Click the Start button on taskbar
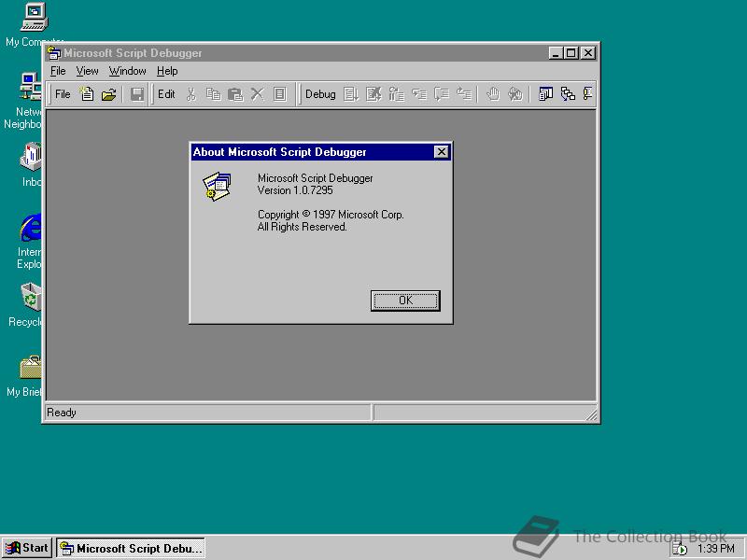Image resolution: width=747 pixels, height=560 pixels. coord(27,548)
